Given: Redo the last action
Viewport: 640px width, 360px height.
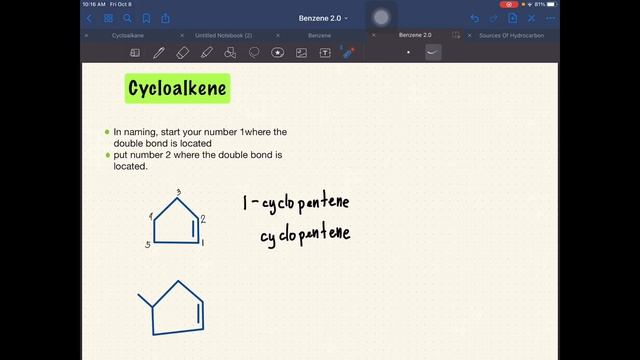Looking at the screenshot, I should click(x=493, y=18).
